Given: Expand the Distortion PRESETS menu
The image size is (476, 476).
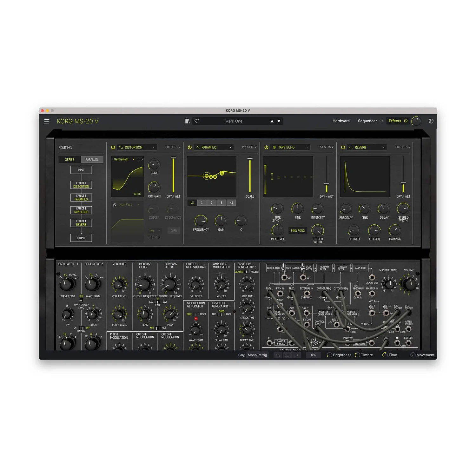Looking at the screenshot, I should coord(173,147).
